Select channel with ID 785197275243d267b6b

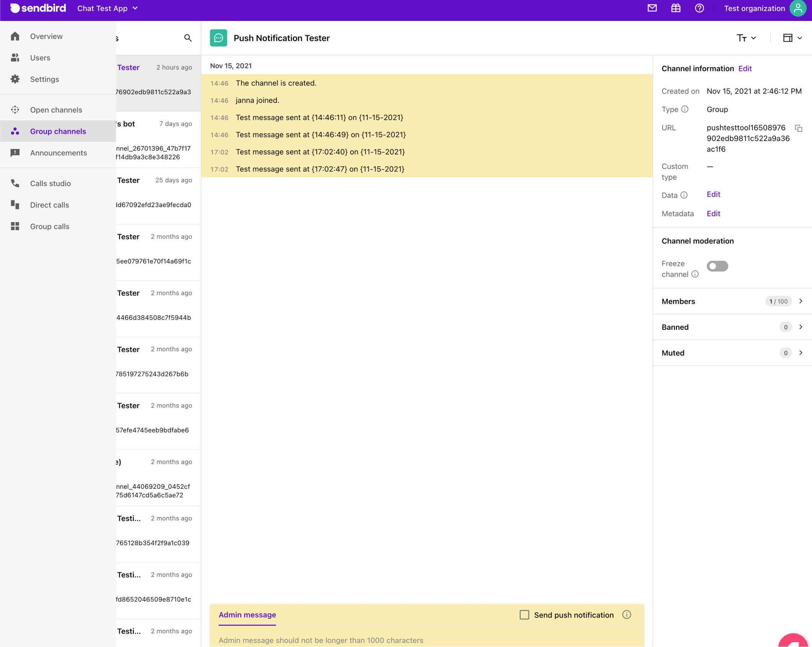coord(159,365)
